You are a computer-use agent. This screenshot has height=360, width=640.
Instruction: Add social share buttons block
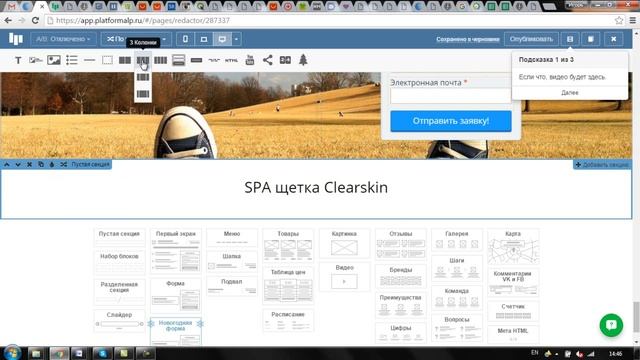(x=268, y=60)
